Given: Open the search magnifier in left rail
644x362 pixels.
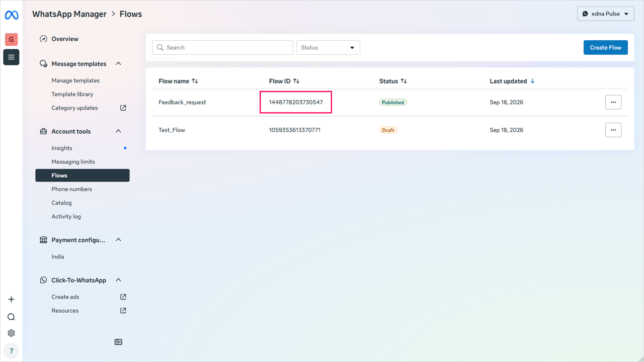Looking at the screenshot, I should pos(11,317).
